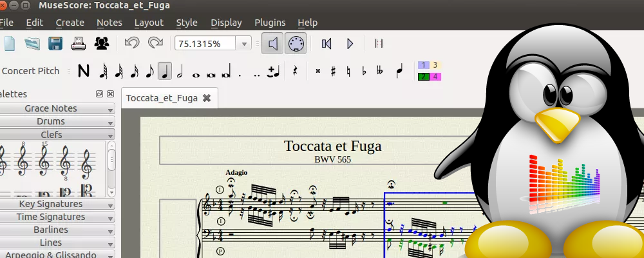Undo the last action

point(131,43)
